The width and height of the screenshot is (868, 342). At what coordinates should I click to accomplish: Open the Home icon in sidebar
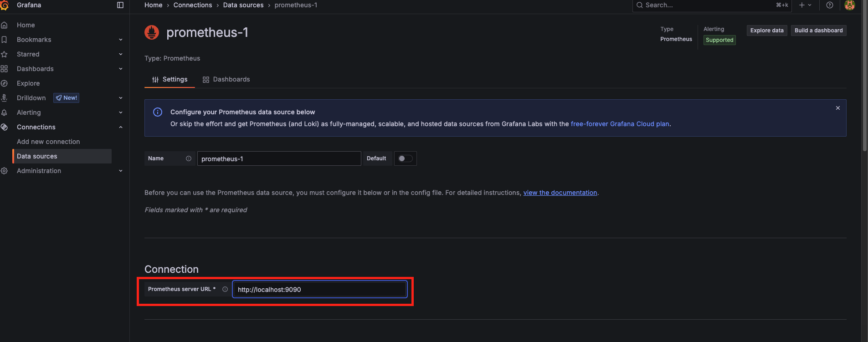4,25
